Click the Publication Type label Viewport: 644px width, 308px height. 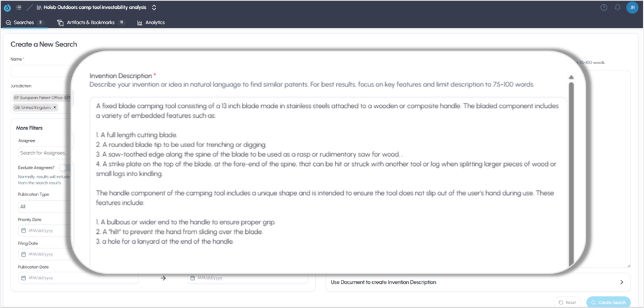pos(33,194)
